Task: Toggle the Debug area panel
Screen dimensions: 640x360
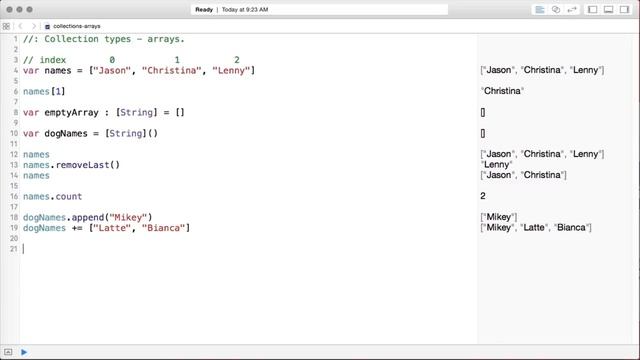Action: (x=608, y=9)
